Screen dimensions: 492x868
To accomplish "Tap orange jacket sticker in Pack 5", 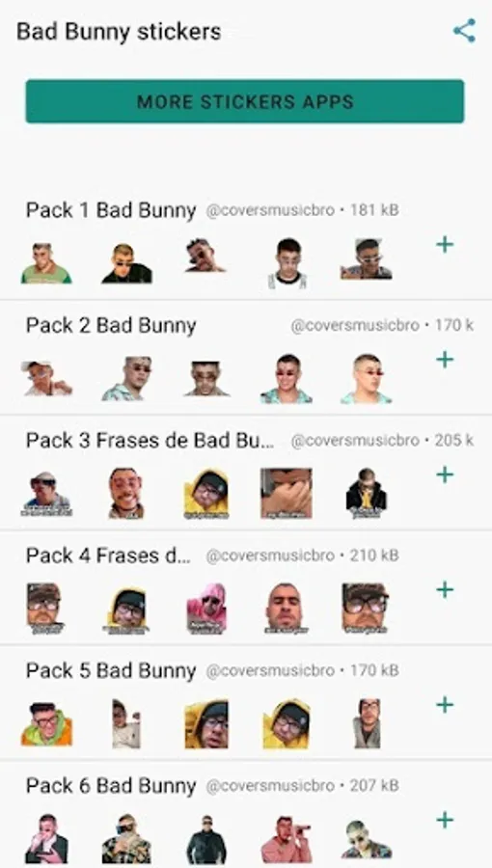I will tap(46, 724).
